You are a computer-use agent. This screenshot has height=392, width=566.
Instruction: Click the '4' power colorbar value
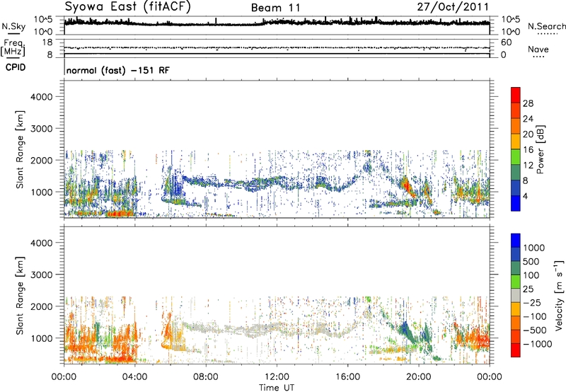point(525,196)
